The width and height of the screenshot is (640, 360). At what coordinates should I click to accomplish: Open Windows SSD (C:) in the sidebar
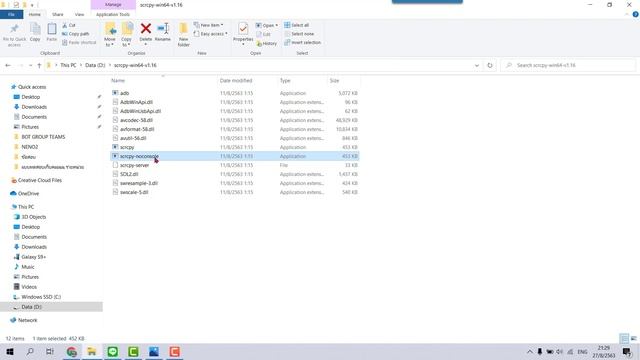pyautogui.click(x=41, y=297)
